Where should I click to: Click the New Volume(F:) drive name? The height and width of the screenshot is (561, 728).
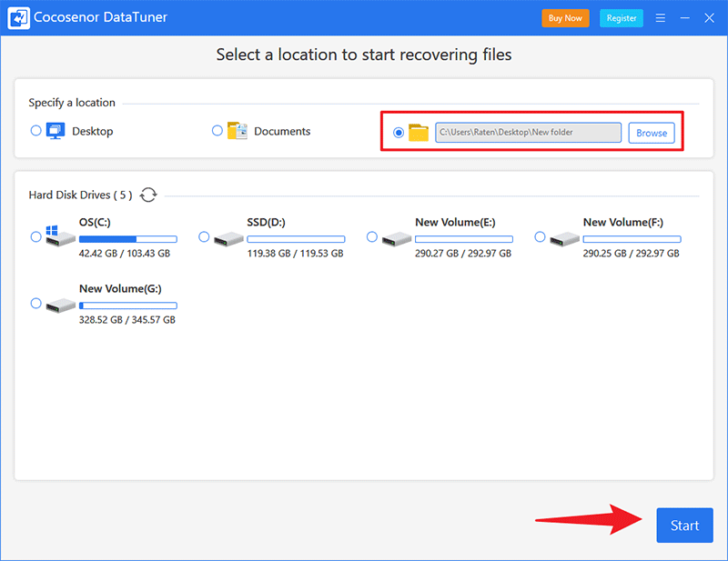pyautogui.click(x=623, y=223)
